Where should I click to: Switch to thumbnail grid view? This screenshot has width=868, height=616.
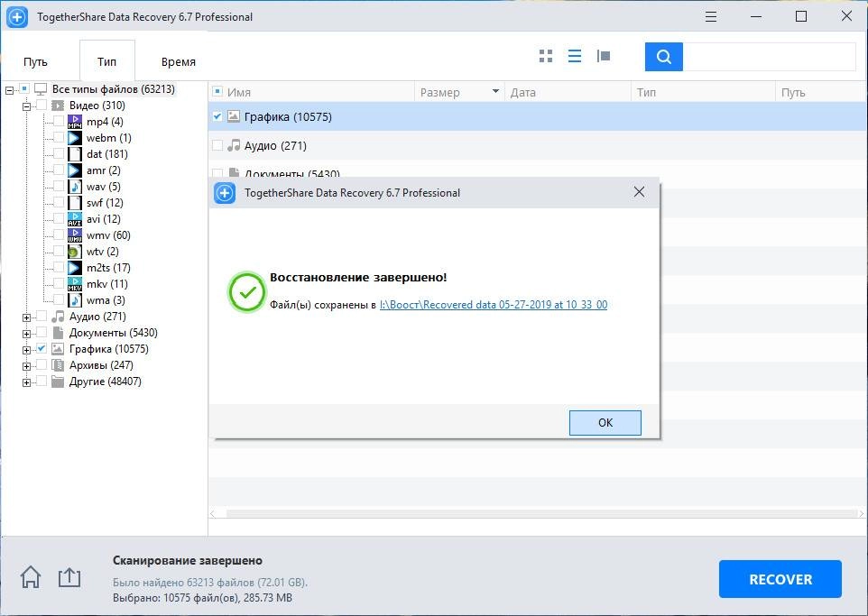[546, 56]
